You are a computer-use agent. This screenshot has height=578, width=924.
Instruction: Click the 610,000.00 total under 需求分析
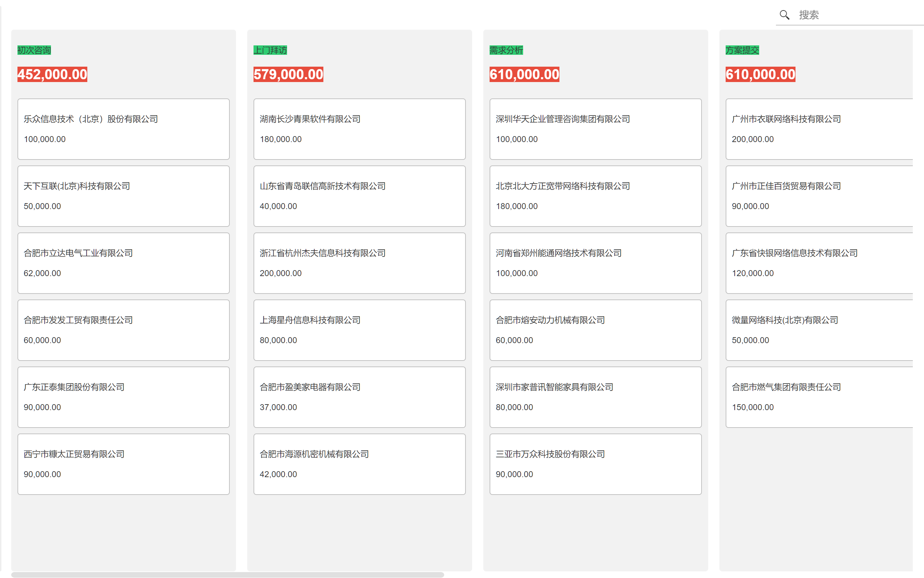[x=525, y=74]
